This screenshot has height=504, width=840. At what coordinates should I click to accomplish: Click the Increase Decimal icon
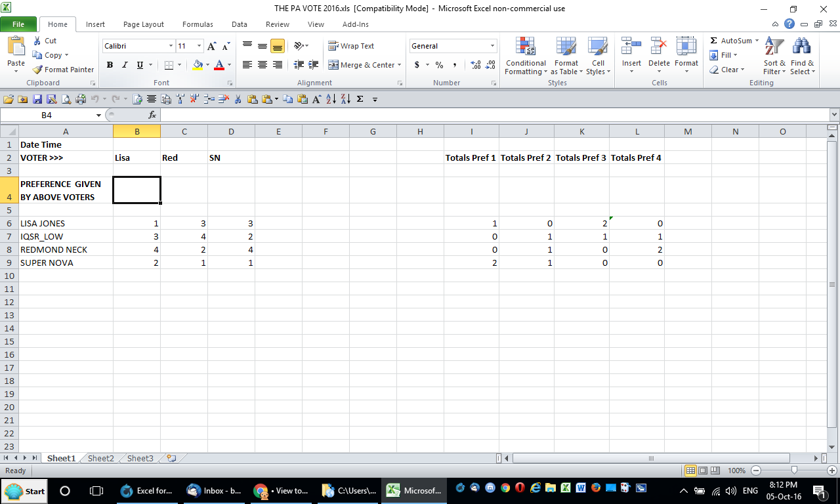[476, 65]
